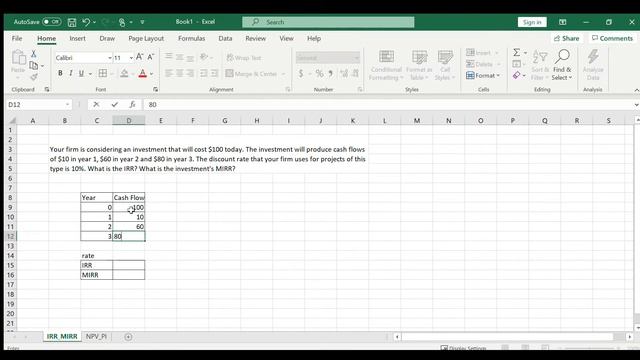Screen dimensions: 640x360
Task: Open the Borders icon
Action: 102,73
